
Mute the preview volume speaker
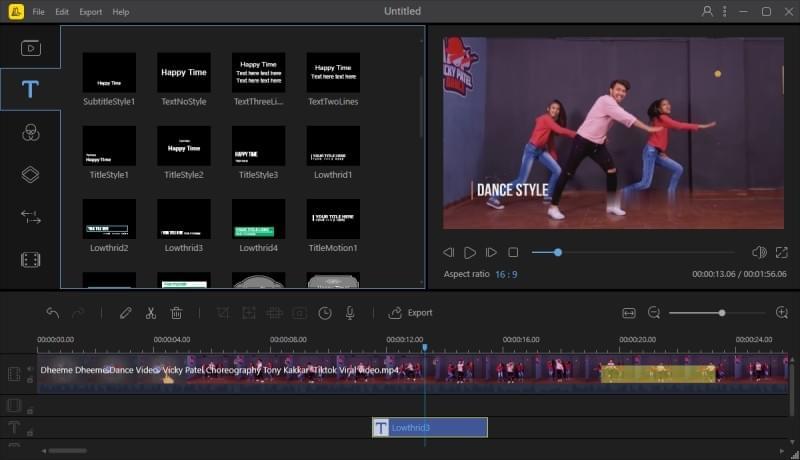[x=759, y=253]
